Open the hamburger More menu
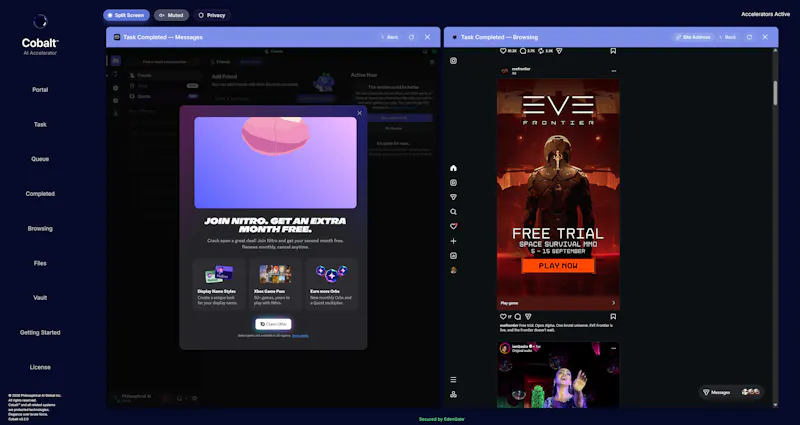Screen dimensions: 800x425 point(454,380)
